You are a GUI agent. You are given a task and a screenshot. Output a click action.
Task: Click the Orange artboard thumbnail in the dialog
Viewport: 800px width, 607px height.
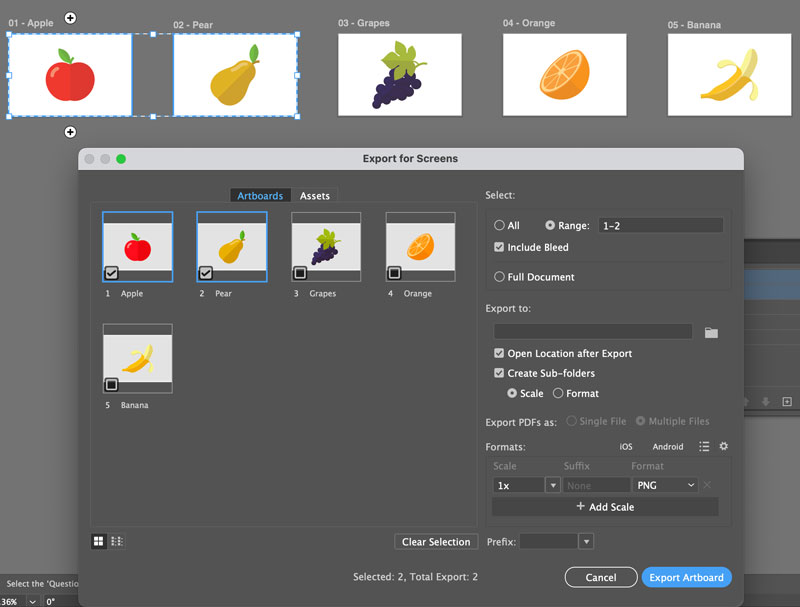(x=420, y=247)
